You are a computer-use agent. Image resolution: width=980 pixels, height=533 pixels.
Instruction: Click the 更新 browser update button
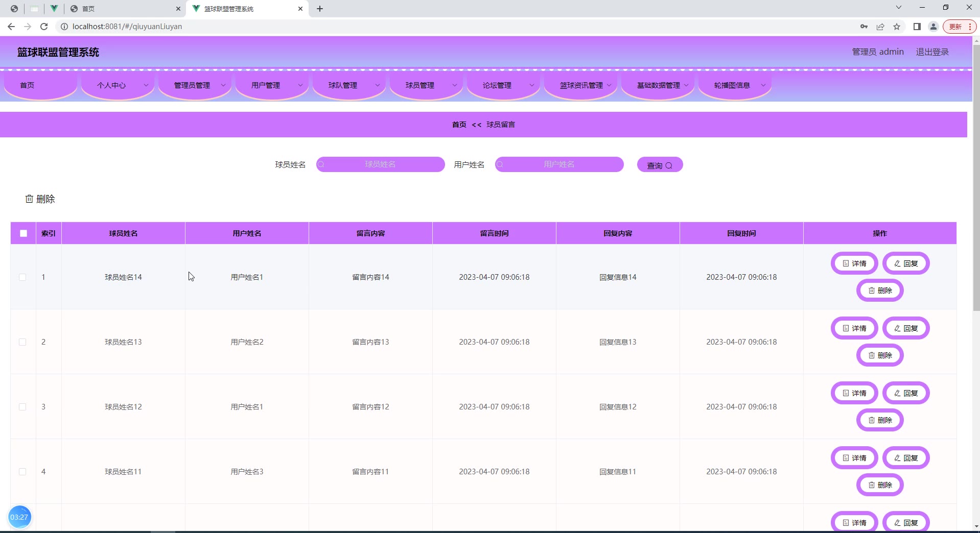[960, 27]
